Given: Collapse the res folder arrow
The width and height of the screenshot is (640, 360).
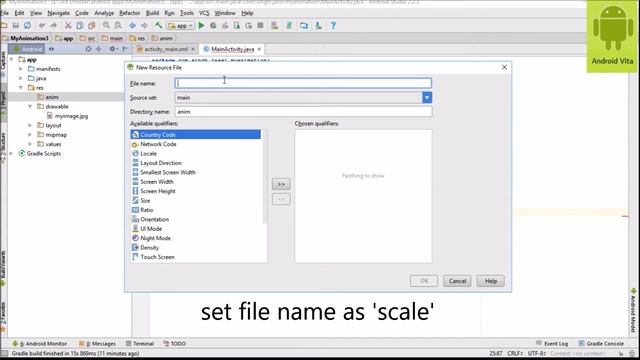Looking at the screenshot, I should tap(21, 88).
